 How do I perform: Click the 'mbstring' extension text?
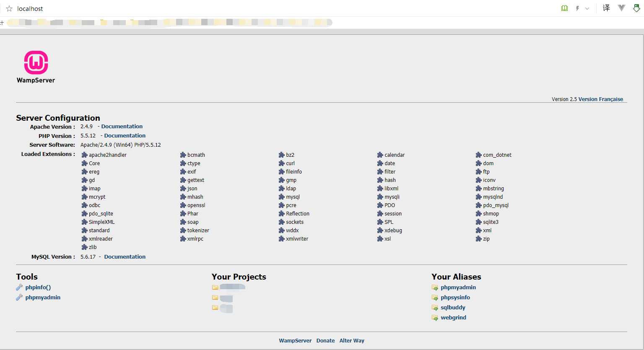click(493, 189)
